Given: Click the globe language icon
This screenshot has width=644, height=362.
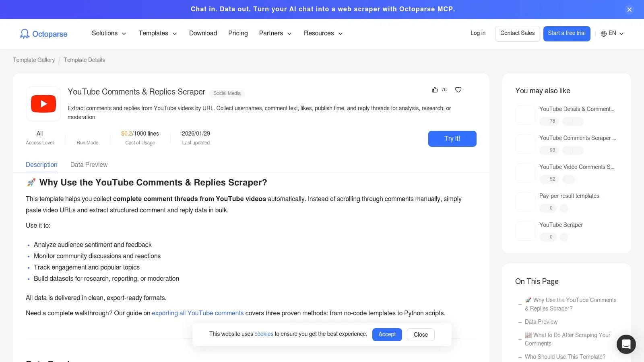Looking at the screenshot, I should pos(603,34).
